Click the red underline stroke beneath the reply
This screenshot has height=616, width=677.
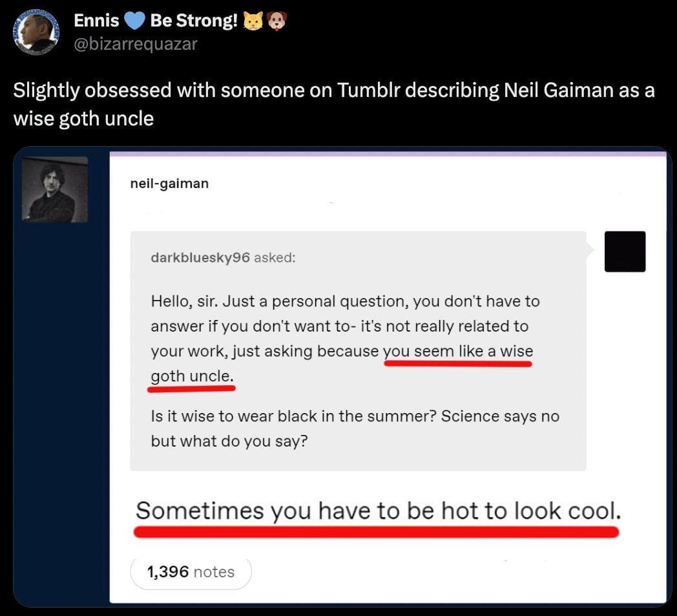(x=377, y=530)
